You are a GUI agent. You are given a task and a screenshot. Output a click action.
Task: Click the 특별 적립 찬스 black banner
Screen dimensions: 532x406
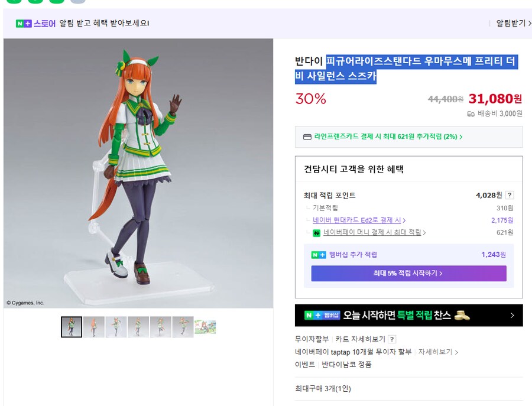point(408,315)
